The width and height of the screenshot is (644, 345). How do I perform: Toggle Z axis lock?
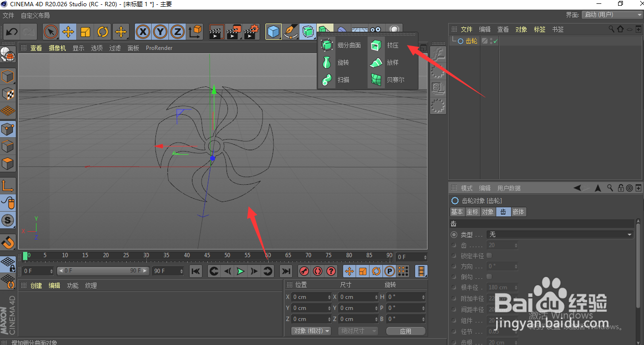(x=178, y=32)
